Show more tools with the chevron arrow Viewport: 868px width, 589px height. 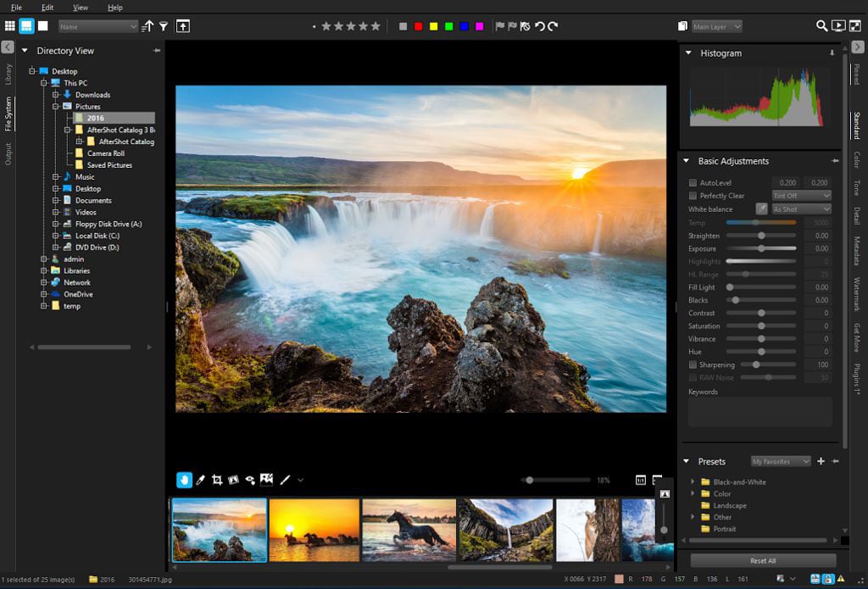click(301, 480)
